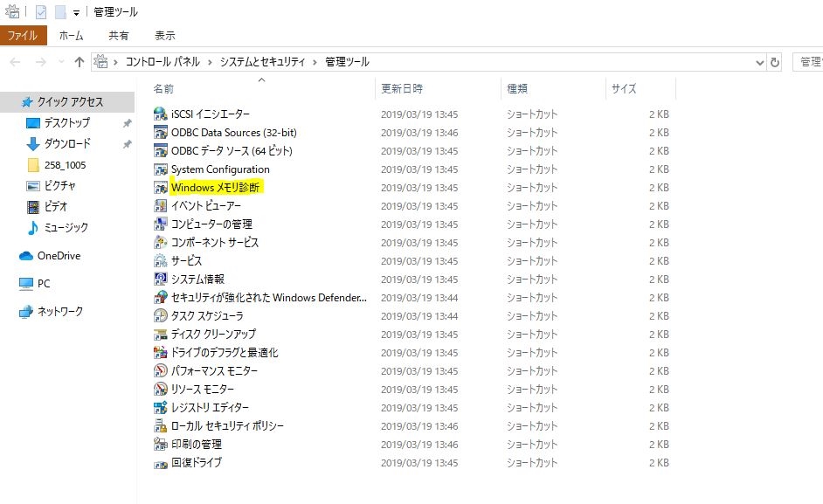823x504 pixels.
Task: Select the コンポーネント サービス icon
Action: [x=160, y=243]
